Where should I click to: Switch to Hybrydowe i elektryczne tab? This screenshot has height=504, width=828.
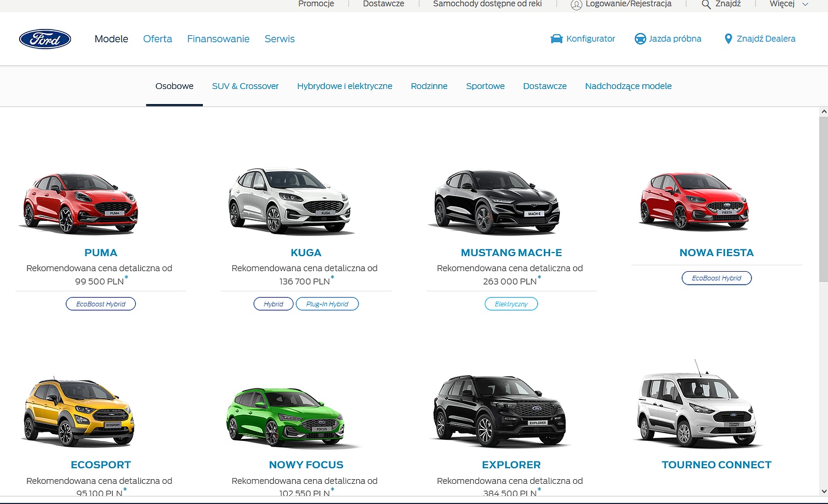[x=345, y=86]
